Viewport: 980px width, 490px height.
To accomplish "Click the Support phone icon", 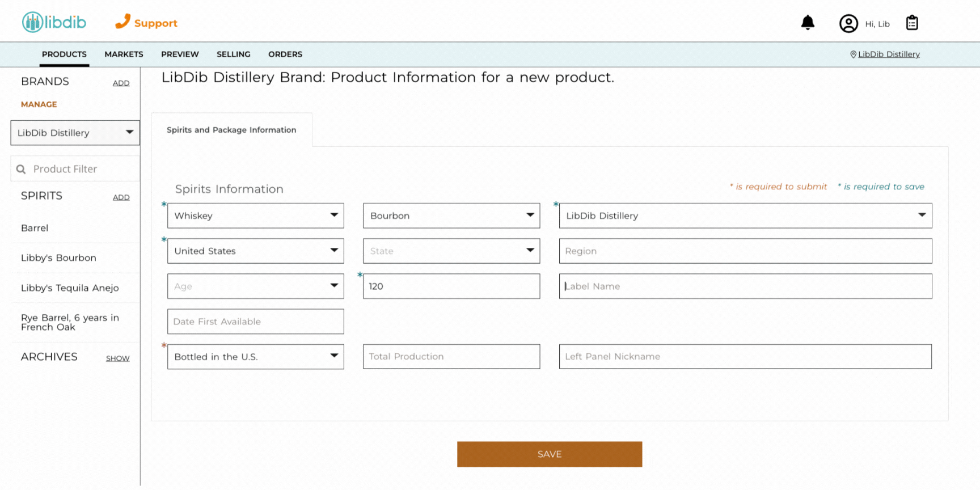I will (122, 22).
